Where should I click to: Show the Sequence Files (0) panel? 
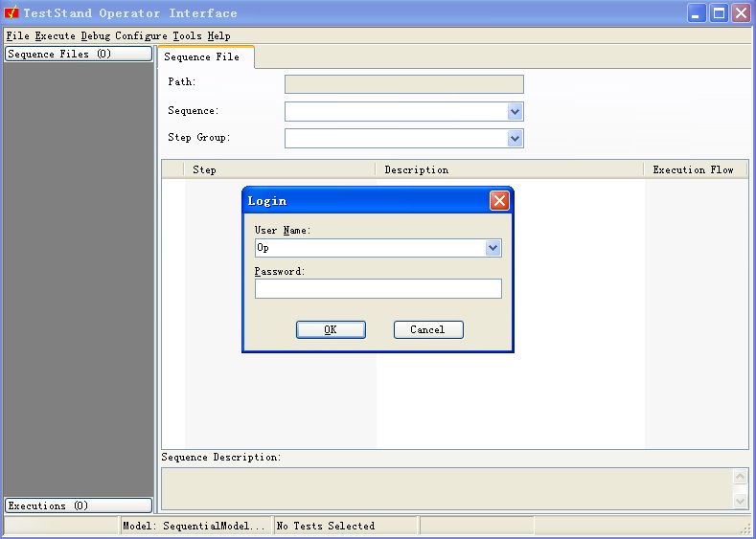(x=79, y=55)
